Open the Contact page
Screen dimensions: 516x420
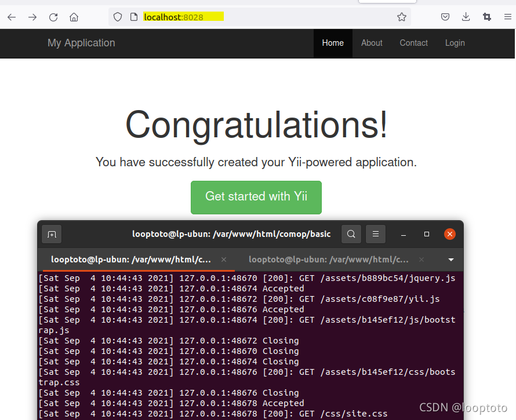[413, 43]
